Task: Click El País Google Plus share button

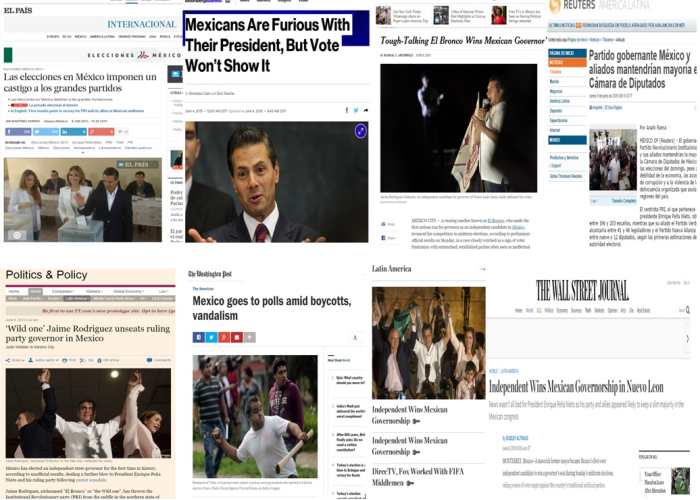Action: [x=101, y=132]
